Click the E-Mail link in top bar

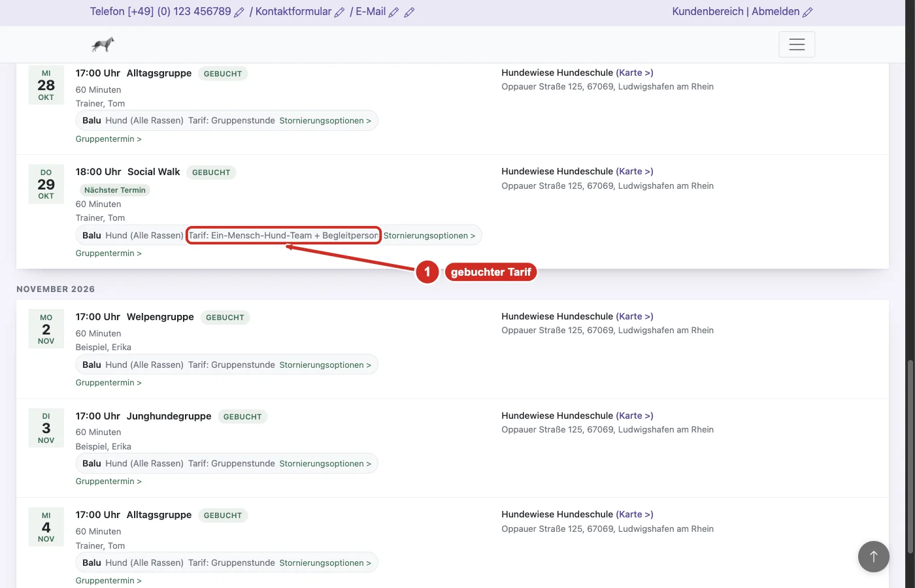tap(371, 12)
